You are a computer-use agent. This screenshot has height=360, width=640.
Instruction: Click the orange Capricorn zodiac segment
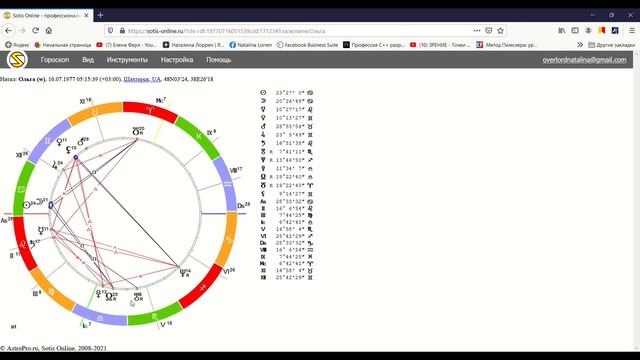coord(228,240)
